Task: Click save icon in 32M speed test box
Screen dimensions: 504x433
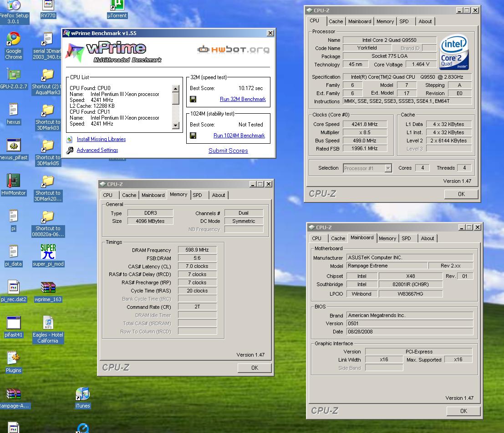Action: pos(193,99)
